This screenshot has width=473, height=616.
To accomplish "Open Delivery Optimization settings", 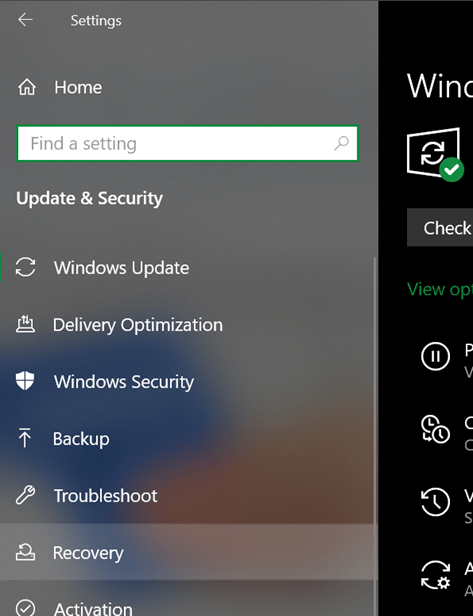I will coord(188,325).
